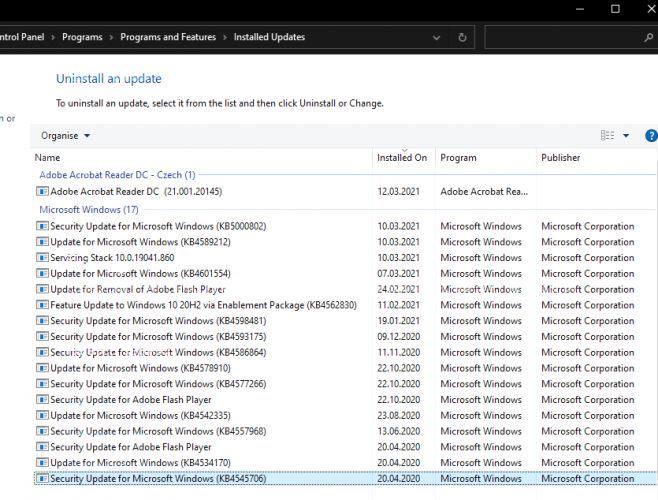
Task: Click the refresh icon in address bar
Action: [x=462, y=37]
